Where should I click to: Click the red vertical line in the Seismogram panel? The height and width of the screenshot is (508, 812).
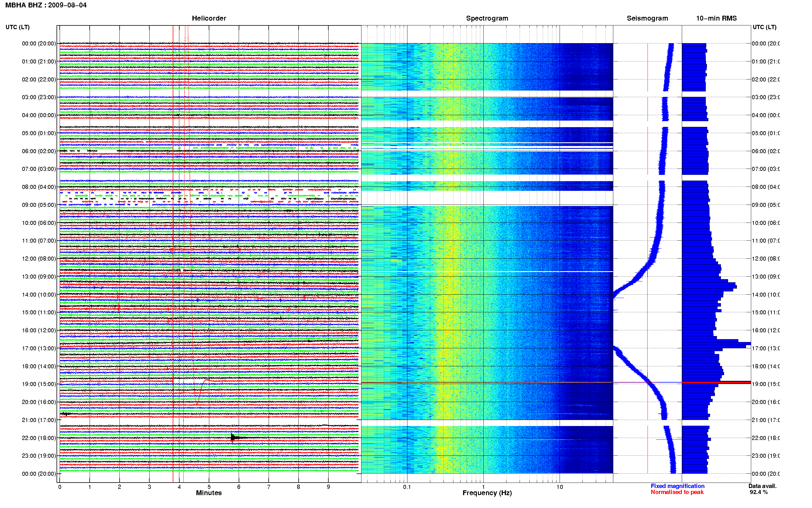[648, 235]
